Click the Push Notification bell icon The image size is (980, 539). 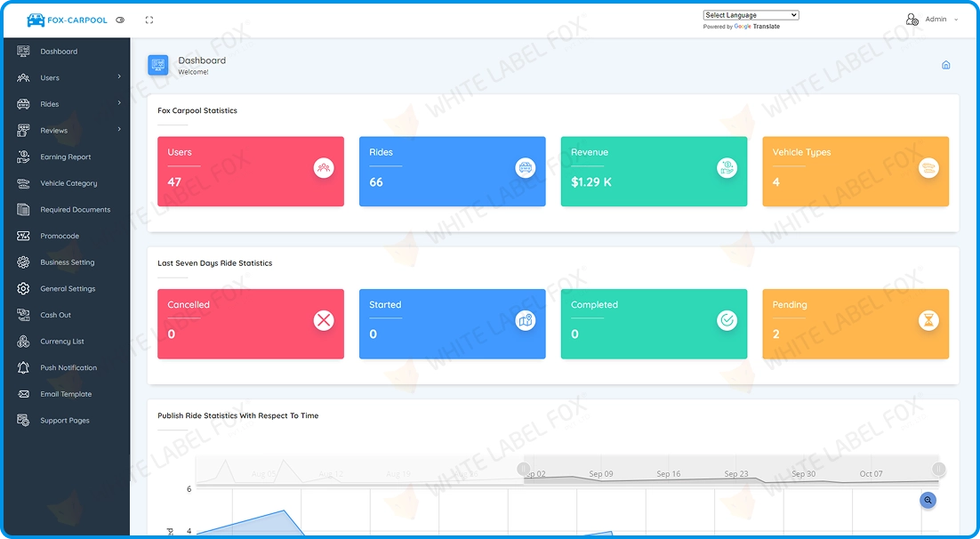pos(23,367)
